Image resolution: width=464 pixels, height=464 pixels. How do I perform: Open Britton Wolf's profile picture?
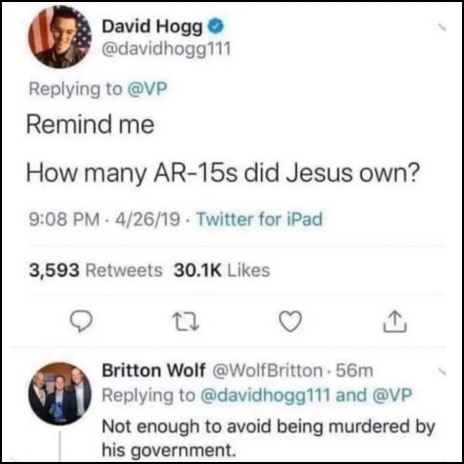60,393
